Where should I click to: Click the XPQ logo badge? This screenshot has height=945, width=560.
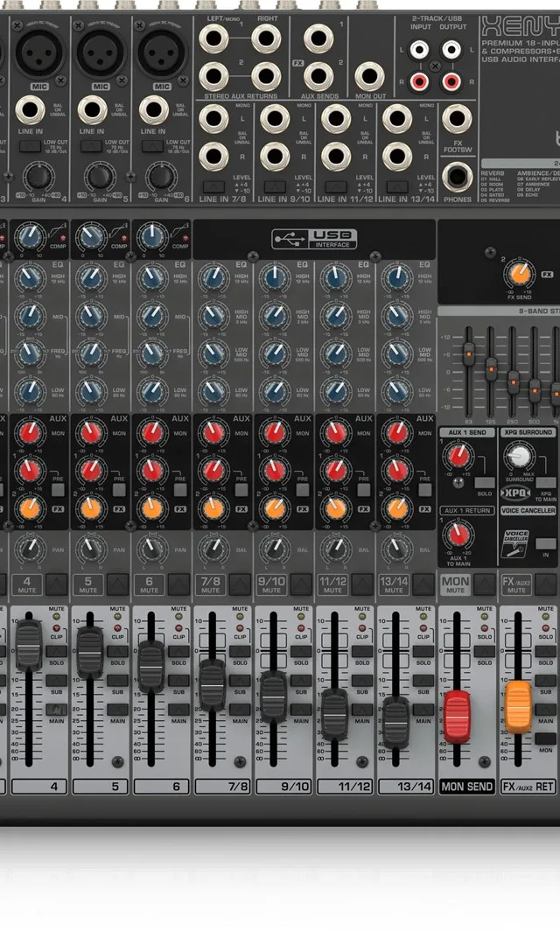pos(516,493)
